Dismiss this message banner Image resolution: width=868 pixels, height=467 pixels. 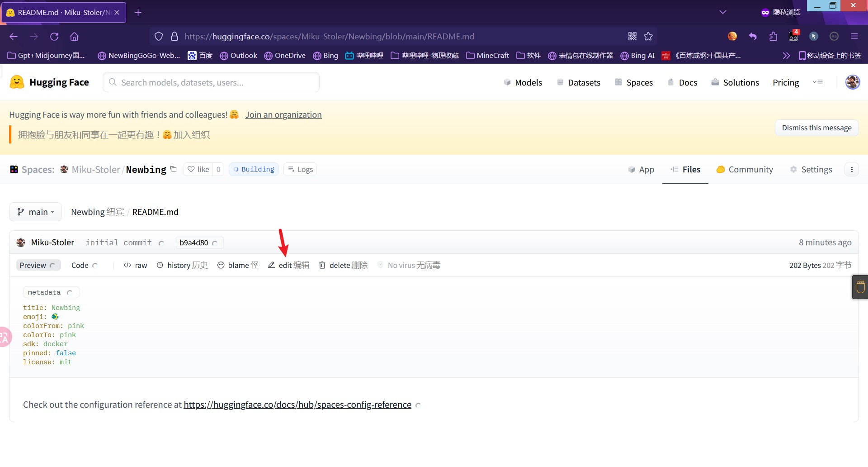pos(816,128)
